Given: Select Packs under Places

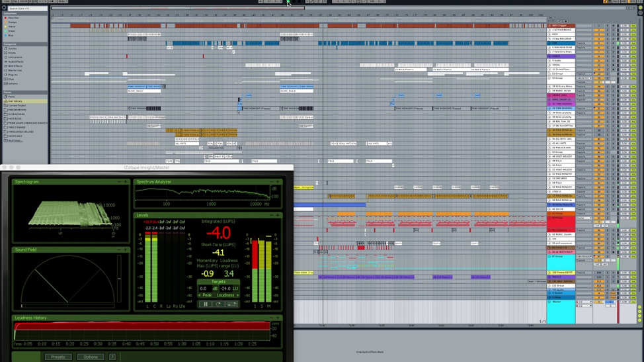Looking at the screenshot, I should pos(11,97).
